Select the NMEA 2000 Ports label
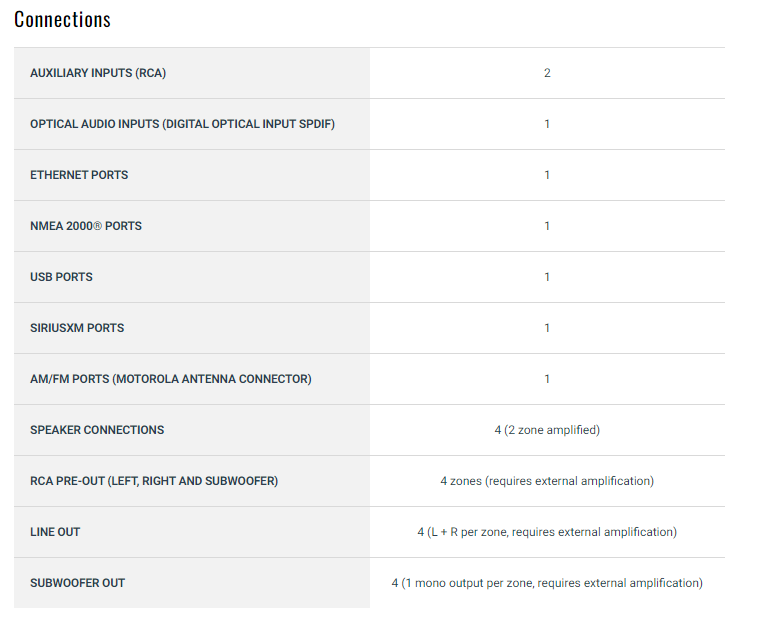The height and width of the screenshot is (621, 771). click(x=86, y=226)
